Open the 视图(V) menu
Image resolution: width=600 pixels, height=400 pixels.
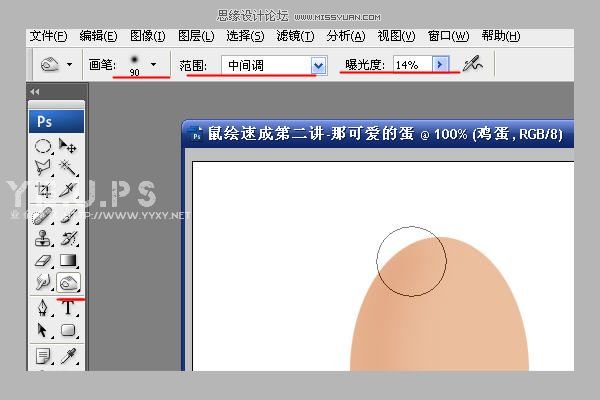(396, 36)
